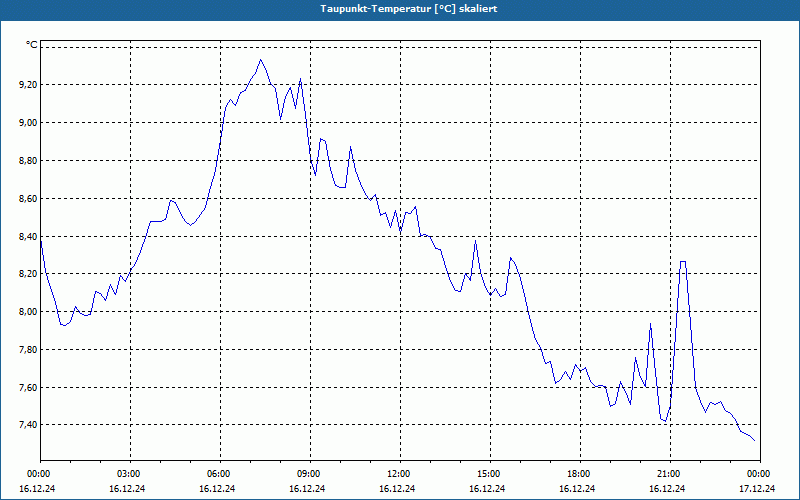Click the °C unit label on the y-axis

(31, 45)
